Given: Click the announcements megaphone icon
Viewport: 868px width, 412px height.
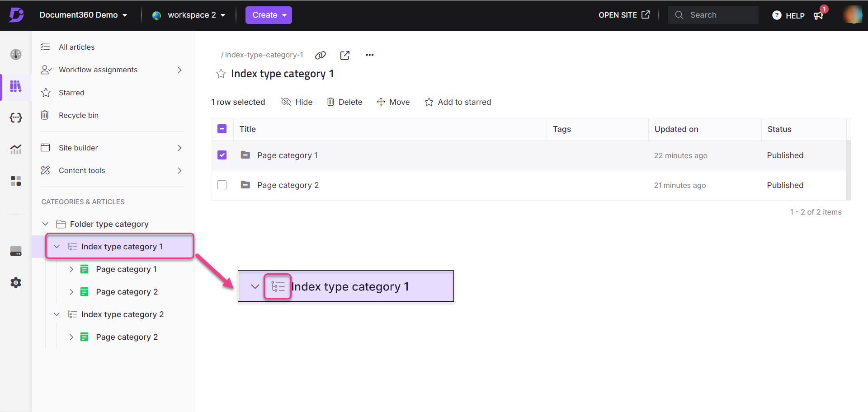Looking at the screenshot, I should pyautogui.click(x=818, y=16).
